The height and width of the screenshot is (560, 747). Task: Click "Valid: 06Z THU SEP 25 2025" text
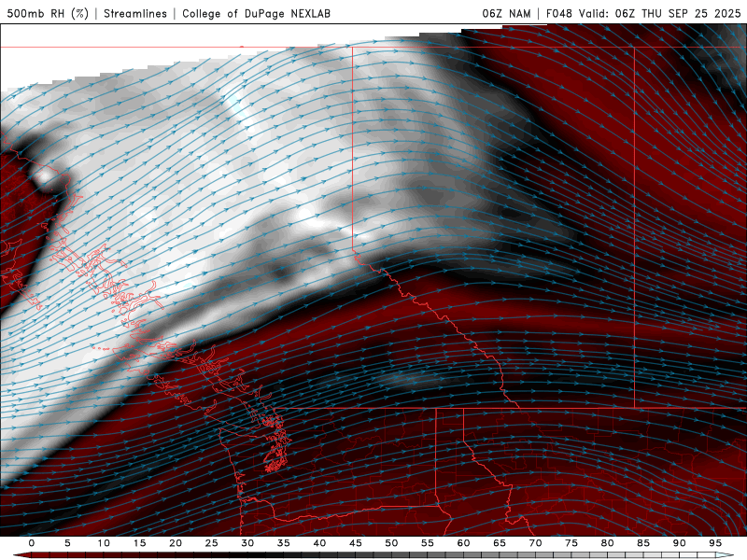pos(660,13)
